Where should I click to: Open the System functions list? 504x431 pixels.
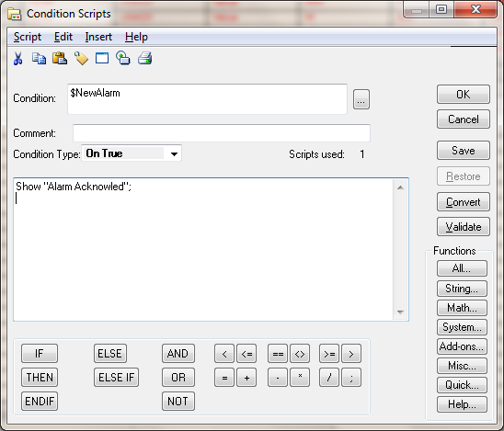point(462,327)
